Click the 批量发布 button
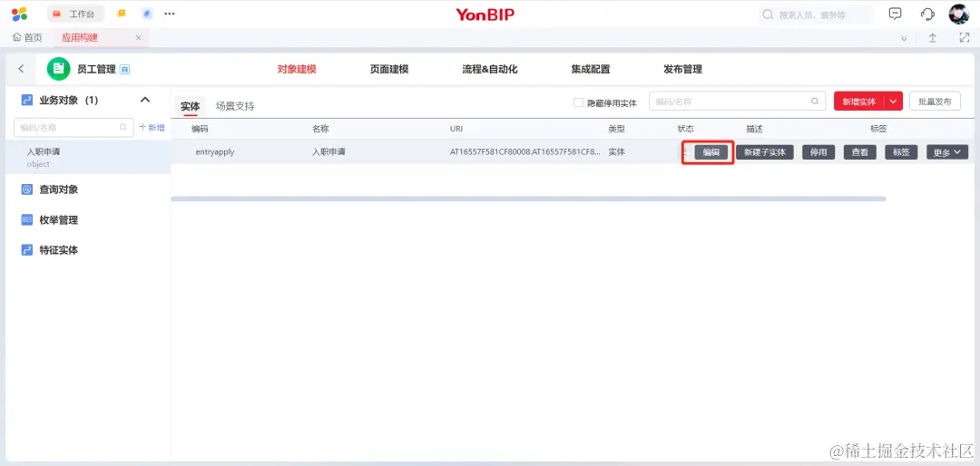This screenshot has width=980, height=466. coord(935,102)
